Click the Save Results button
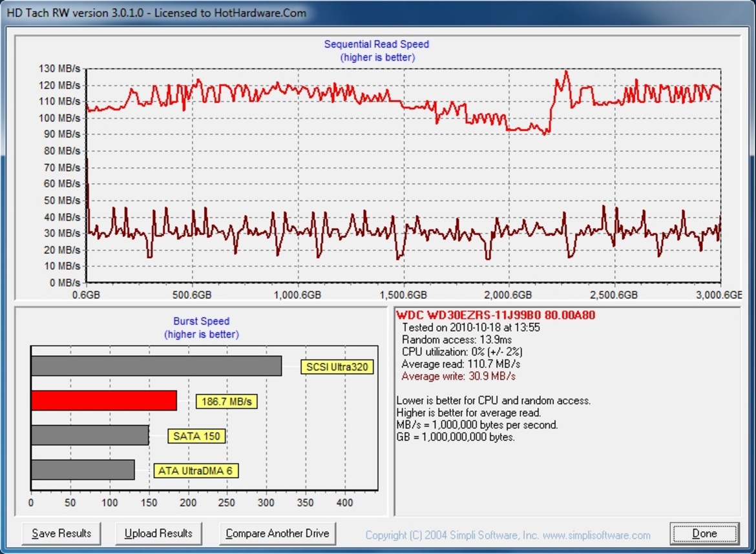This screenshot has height=554, width=756. 61,533
